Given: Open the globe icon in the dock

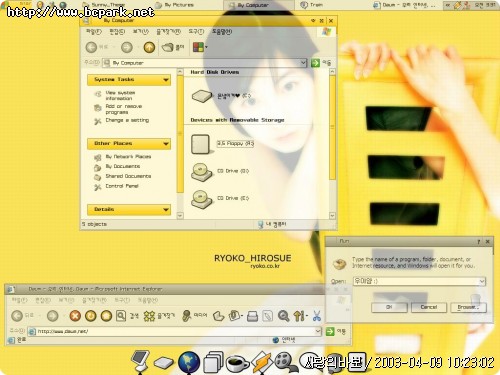Looking at the screenshot, I should point(189,362).
